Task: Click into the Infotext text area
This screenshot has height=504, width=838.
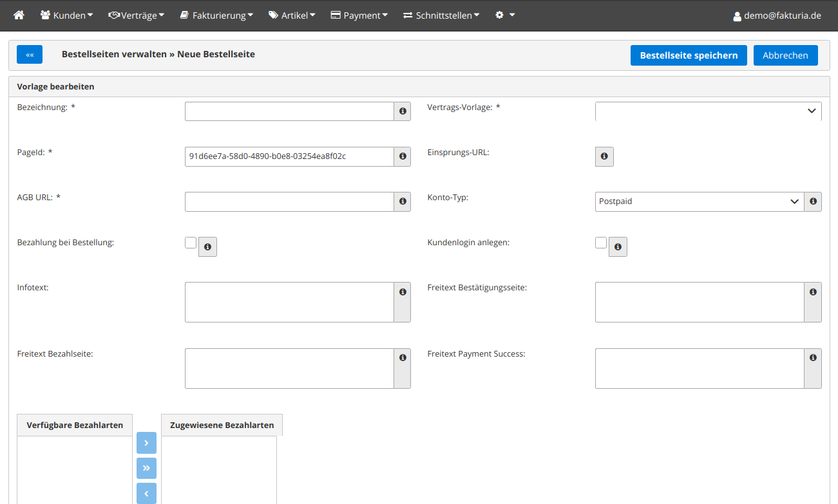Action: [289, 302]
